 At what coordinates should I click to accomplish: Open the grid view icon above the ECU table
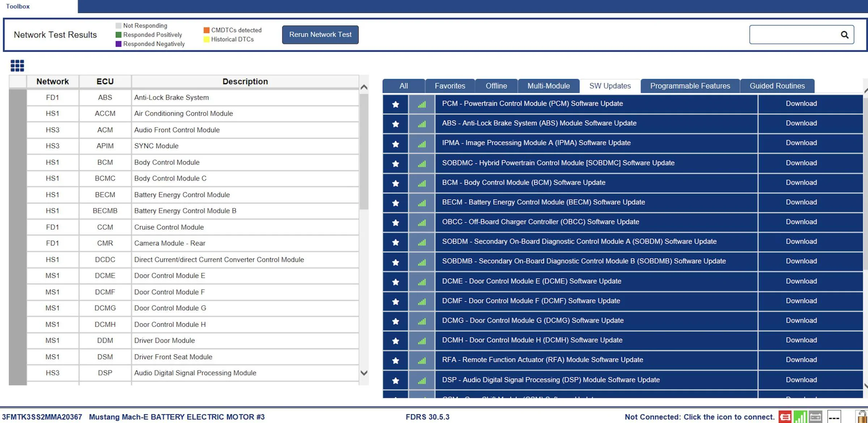(x=17, y=65)
